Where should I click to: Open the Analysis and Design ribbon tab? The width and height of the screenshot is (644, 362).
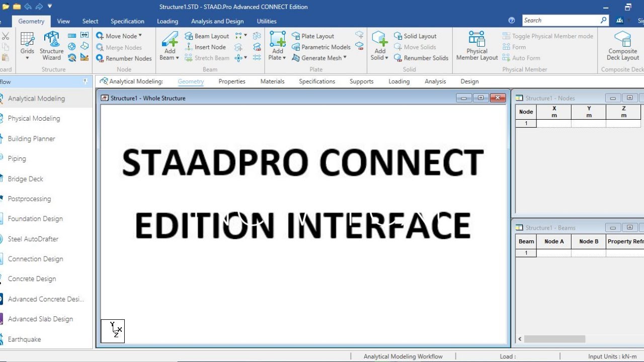click(x=217, y=21)
